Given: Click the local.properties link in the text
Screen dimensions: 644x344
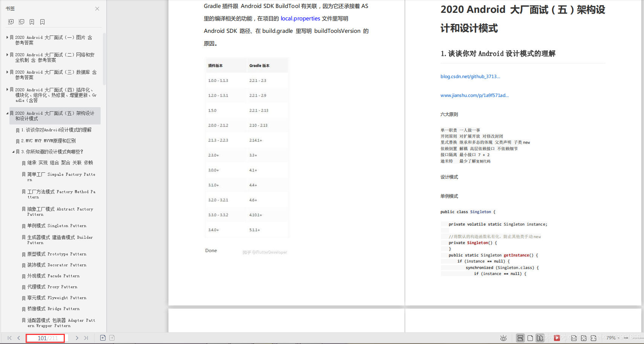Looking at the screenshot, I should pos(300,18).
